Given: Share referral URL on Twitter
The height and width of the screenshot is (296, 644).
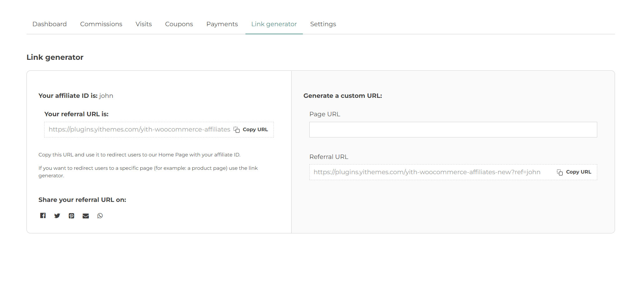Looking at the screenshot, I should (57, 216).
